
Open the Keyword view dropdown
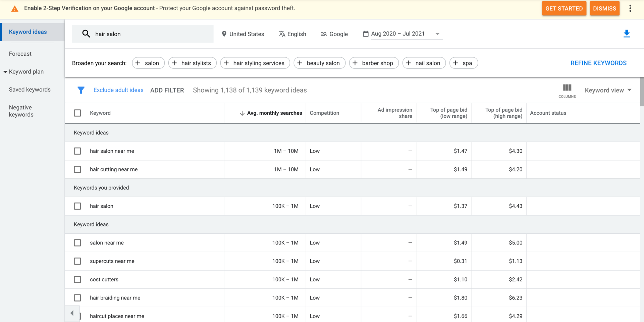[x=608, y=90]
